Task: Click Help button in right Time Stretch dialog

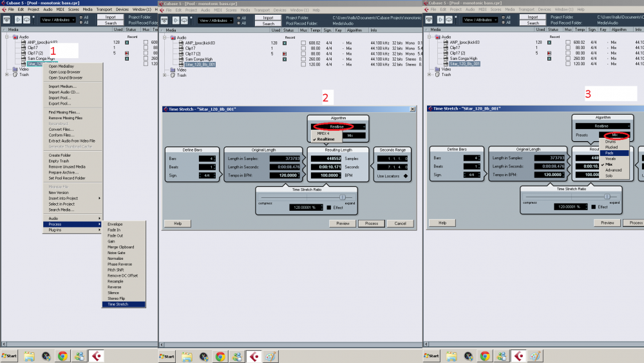Action: [x=442, y=223]
